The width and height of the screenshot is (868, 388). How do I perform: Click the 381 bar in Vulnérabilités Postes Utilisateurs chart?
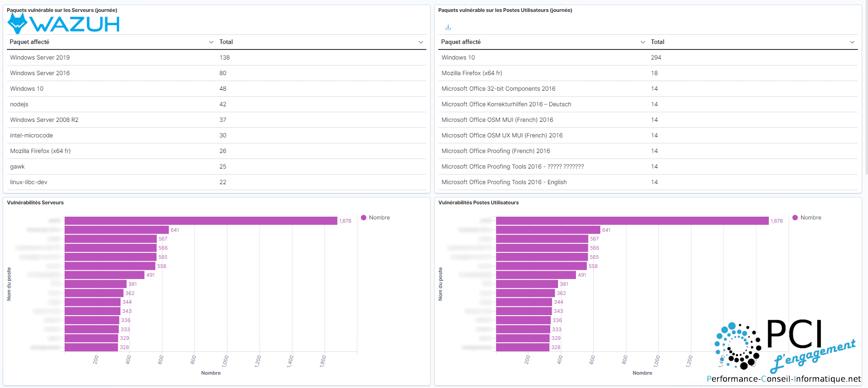point(527,284)
